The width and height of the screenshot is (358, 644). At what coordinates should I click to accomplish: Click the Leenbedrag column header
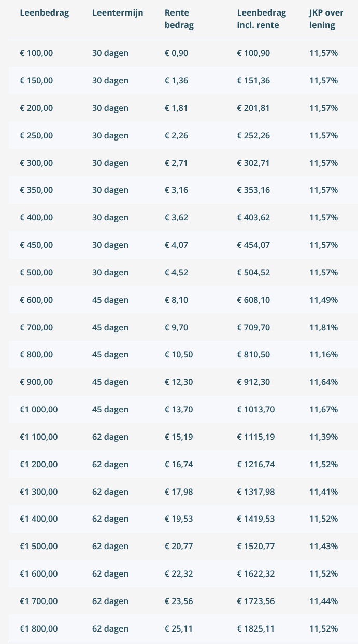point(44,12)
